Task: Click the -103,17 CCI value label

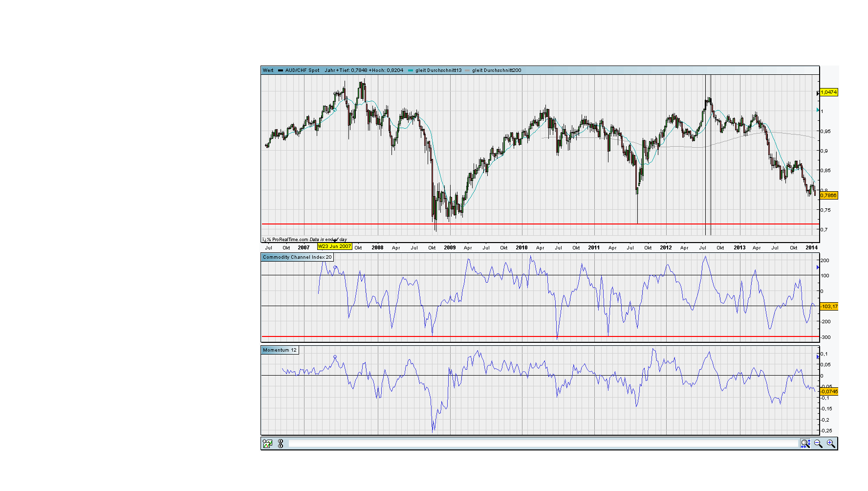Action: pyautogui.click(x=829, y=307)
